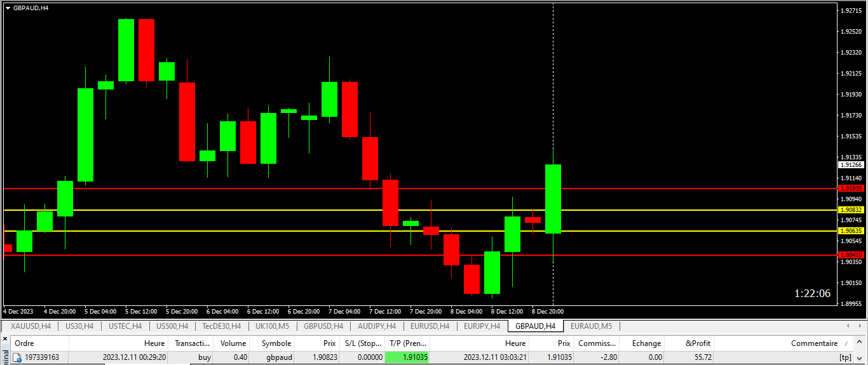Click the 0.40 volume cell
Viewport: 868px width, 365px height.
241,357
